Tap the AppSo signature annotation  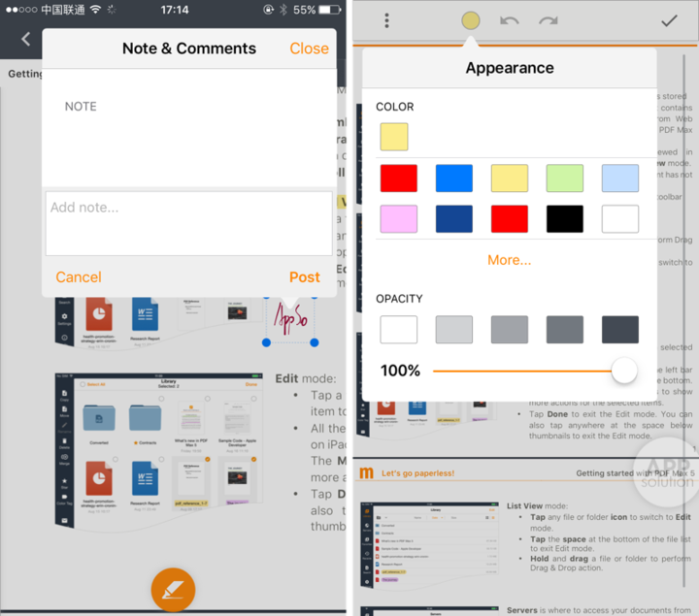pos(288,317)
